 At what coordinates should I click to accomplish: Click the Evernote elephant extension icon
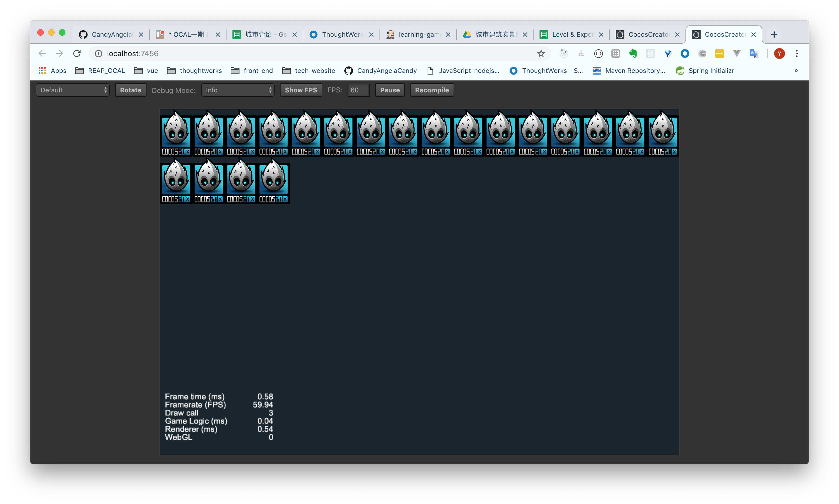pos(633,53)
